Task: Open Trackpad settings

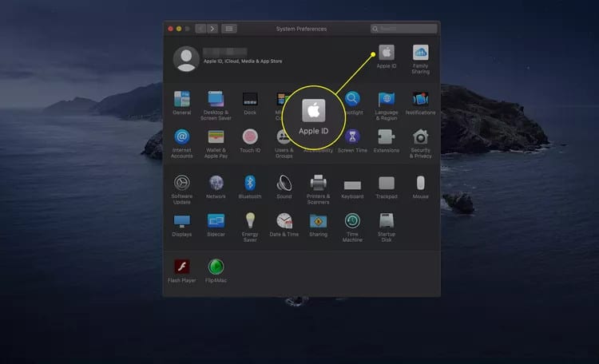Action: tap(387, 183)
